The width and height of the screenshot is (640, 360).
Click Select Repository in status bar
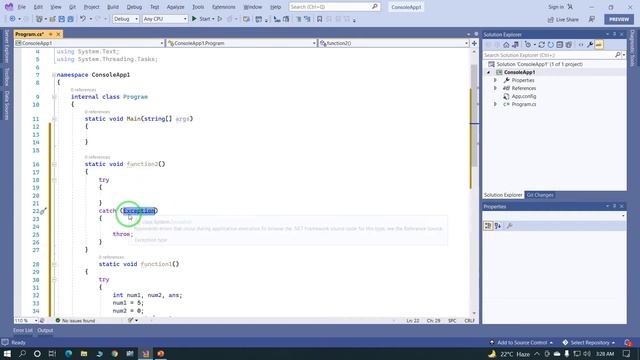[x=589, y=343]
